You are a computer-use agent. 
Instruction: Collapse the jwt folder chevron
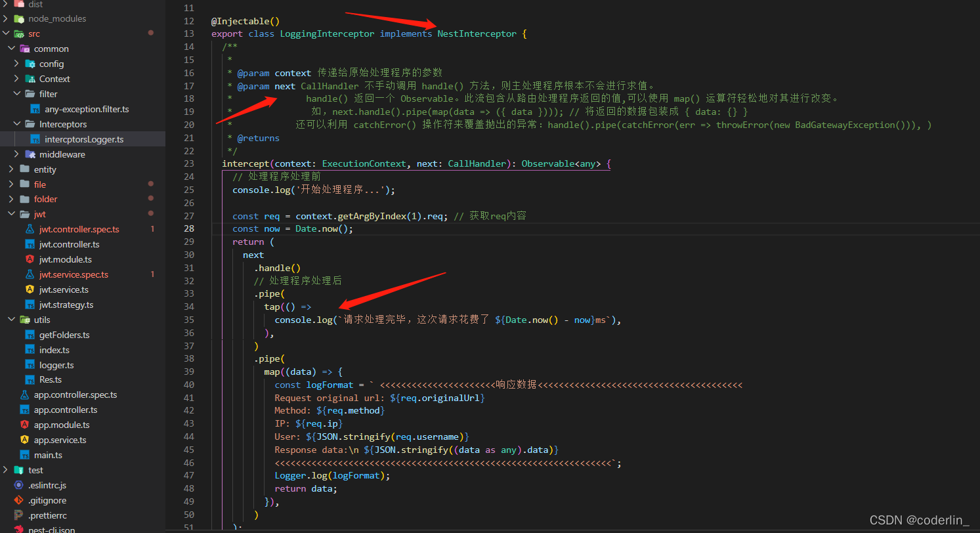point(11,214)
